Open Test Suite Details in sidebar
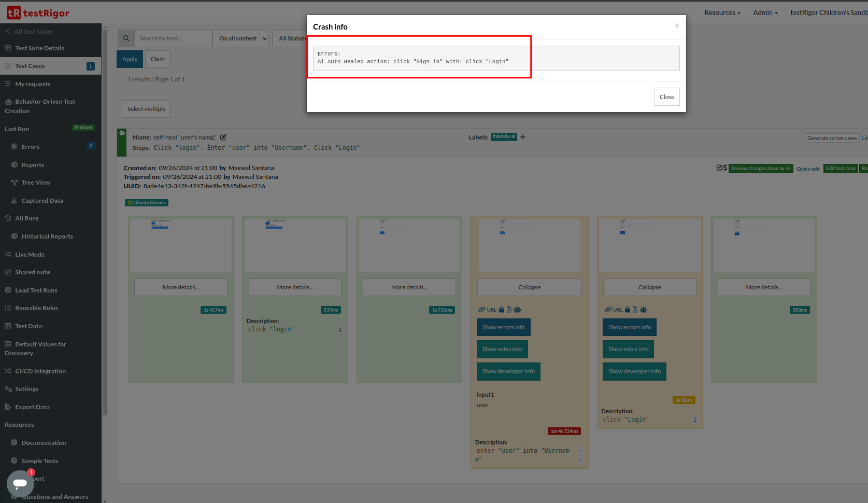868x503 pixels. [x=39, y=48]
